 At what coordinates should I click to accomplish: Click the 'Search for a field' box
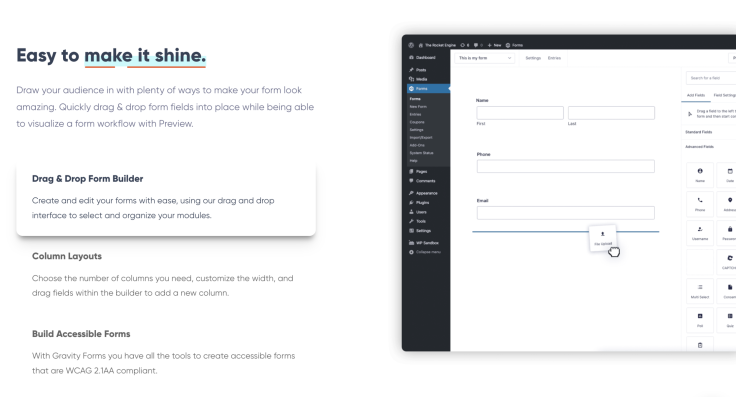(x=711, y=78)
